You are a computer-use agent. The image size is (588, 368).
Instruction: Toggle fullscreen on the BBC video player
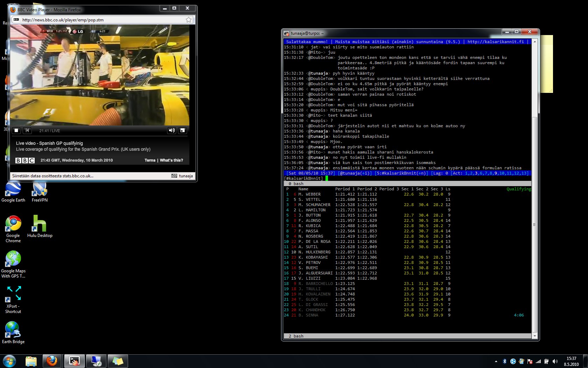(x=182, y=130)
